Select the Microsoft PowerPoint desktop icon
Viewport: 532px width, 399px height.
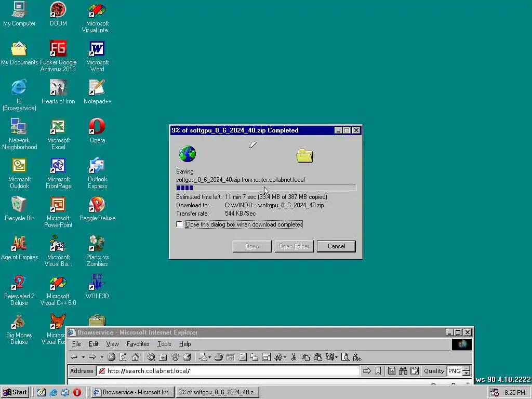point(58,212)
